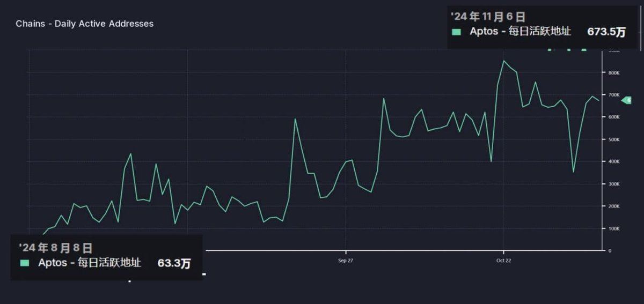Screen dimensions: 644x304
Task: Click the 100K label on the y-axis
Action: click(x=614, y=228)
